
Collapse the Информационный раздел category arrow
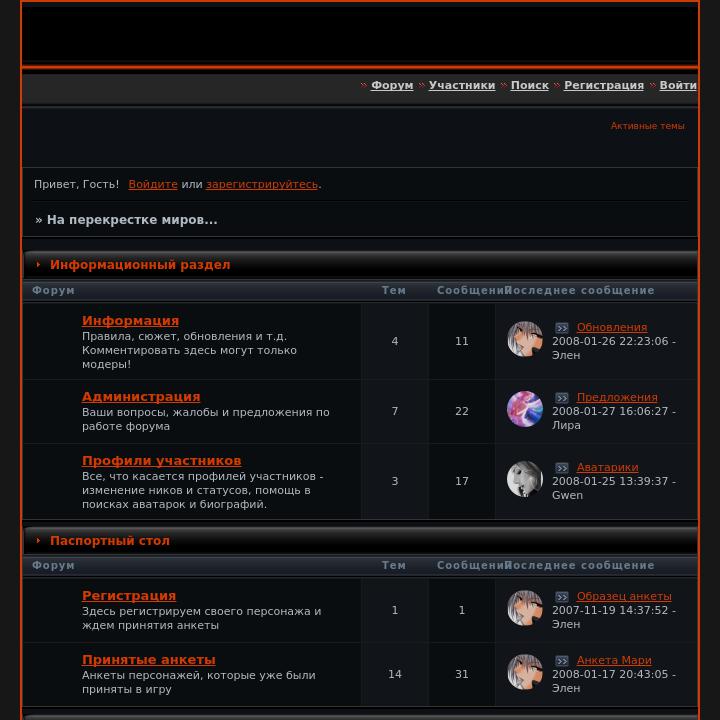[38, 264]
